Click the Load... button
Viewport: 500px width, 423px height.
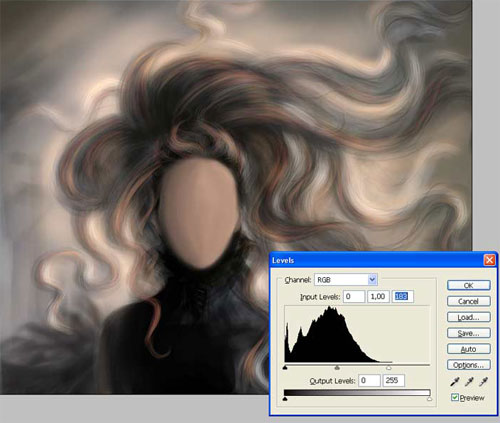point(468,317)
